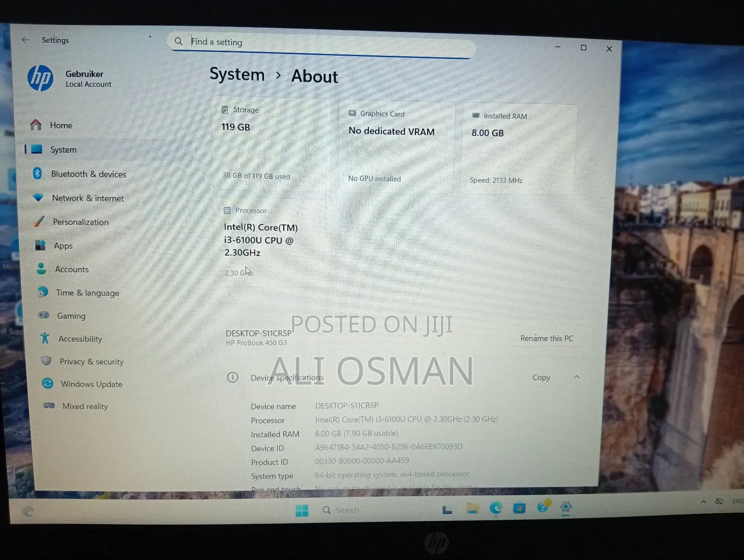The image size is (744, 560).
Task: Show hidden system tray icons
Action: (x=704, y=501)
